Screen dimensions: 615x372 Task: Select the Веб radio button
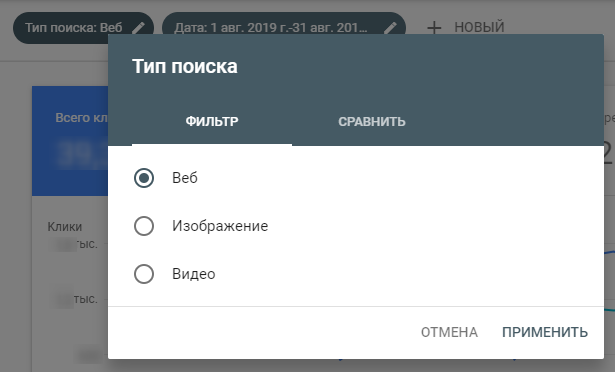coord(144,178)
